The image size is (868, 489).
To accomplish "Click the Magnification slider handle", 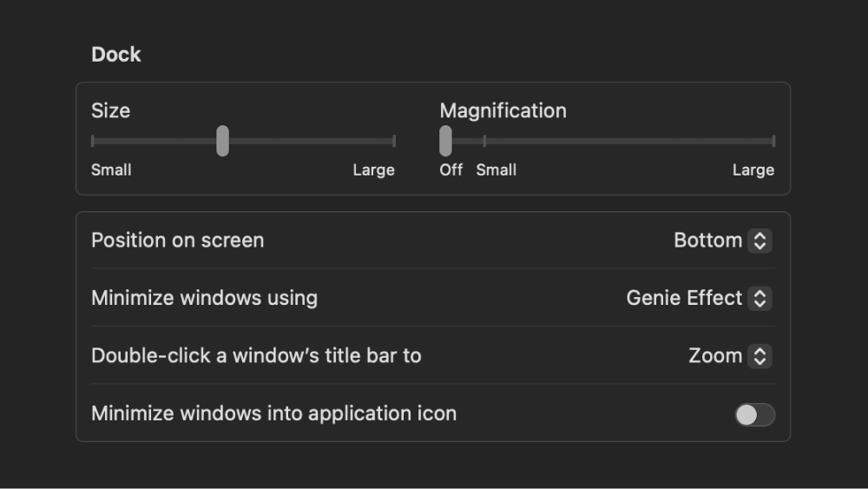I will pyautogui.click(x=445, y=141).
